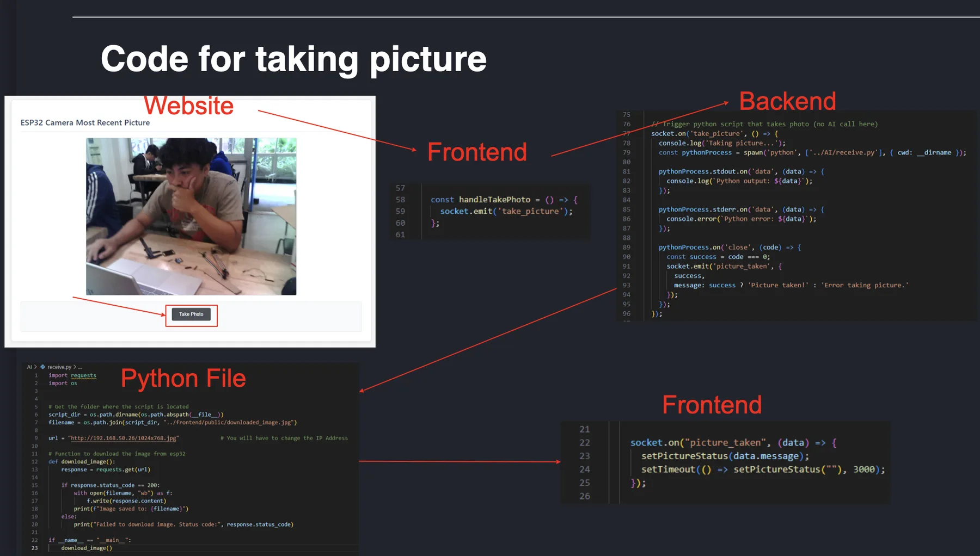
Task: Select the 'ESP32 Camera Most Recent Picture' heading
Action: pyautogui.click(x=85, y=123)
